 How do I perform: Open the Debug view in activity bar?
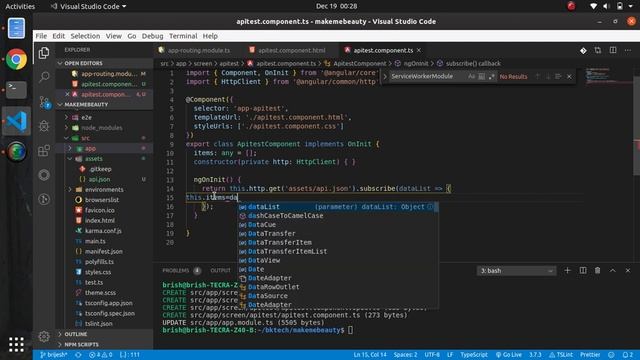tap(44, 126)
